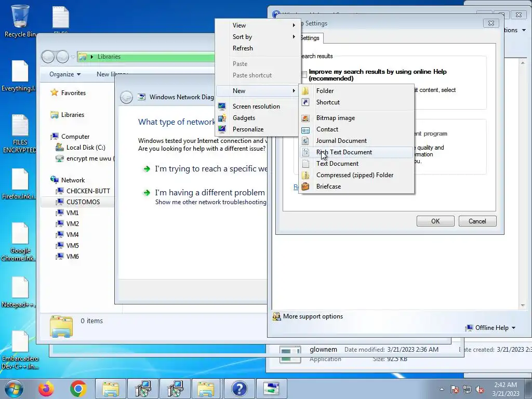Click OK in Help Settings dialog
Screen dimensions: 532x399
(x=435, y=221)
